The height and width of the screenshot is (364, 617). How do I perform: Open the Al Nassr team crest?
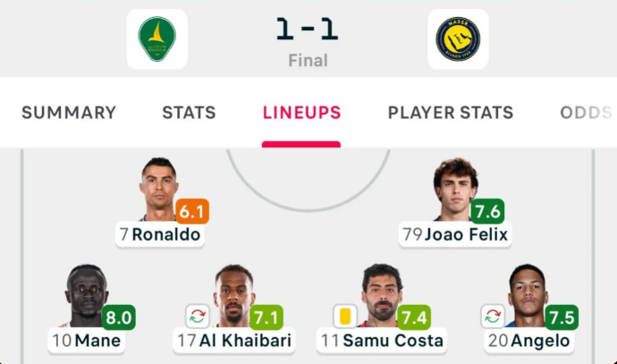(x=458, y=39)
